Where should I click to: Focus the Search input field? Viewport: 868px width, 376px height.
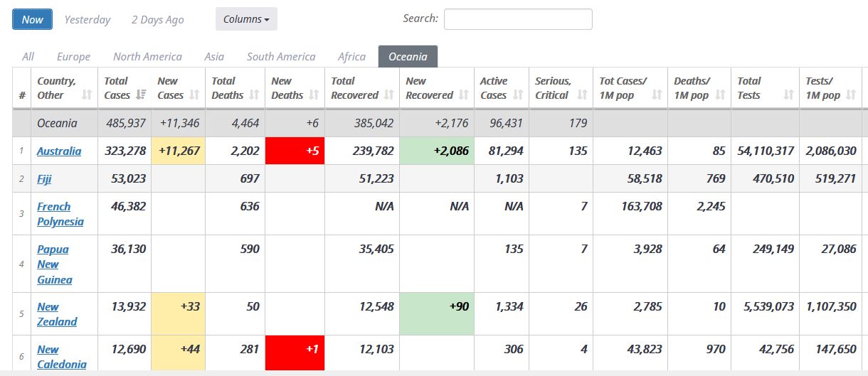tap(518, 19)
